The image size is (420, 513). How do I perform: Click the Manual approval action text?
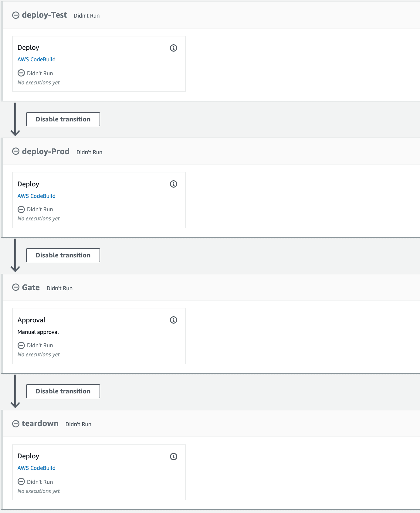38,332
